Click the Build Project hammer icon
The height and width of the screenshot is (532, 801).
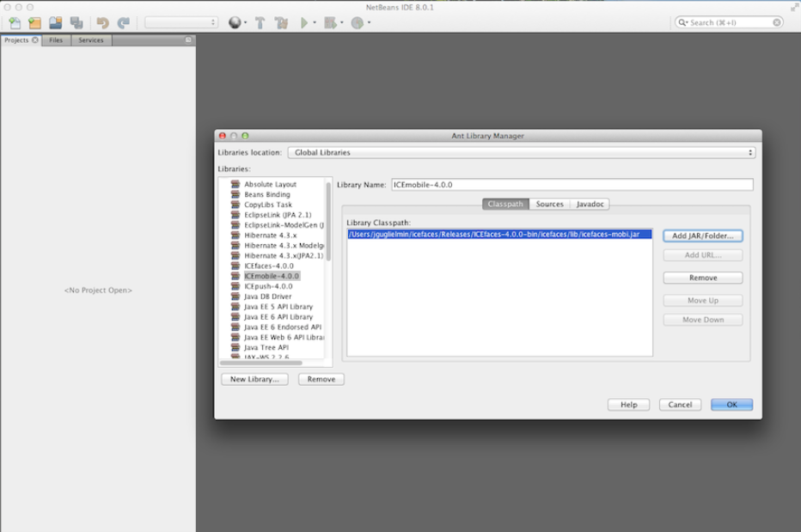click(x=260, y=23)
